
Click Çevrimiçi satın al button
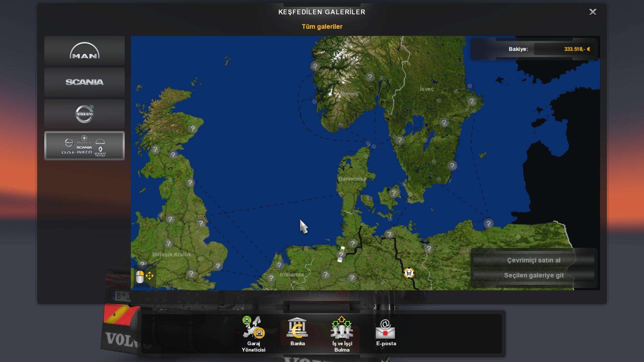click(x=533, y=260)
